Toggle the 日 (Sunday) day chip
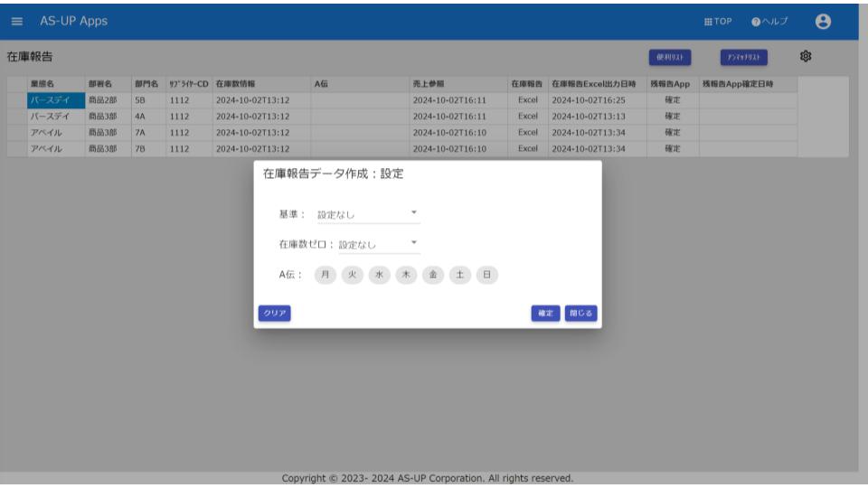This screenshot has width=868, height=488. (x=487, y=276)
